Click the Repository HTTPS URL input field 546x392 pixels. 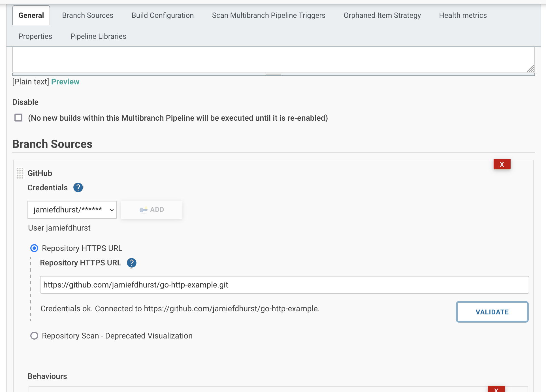pos(285,284)
